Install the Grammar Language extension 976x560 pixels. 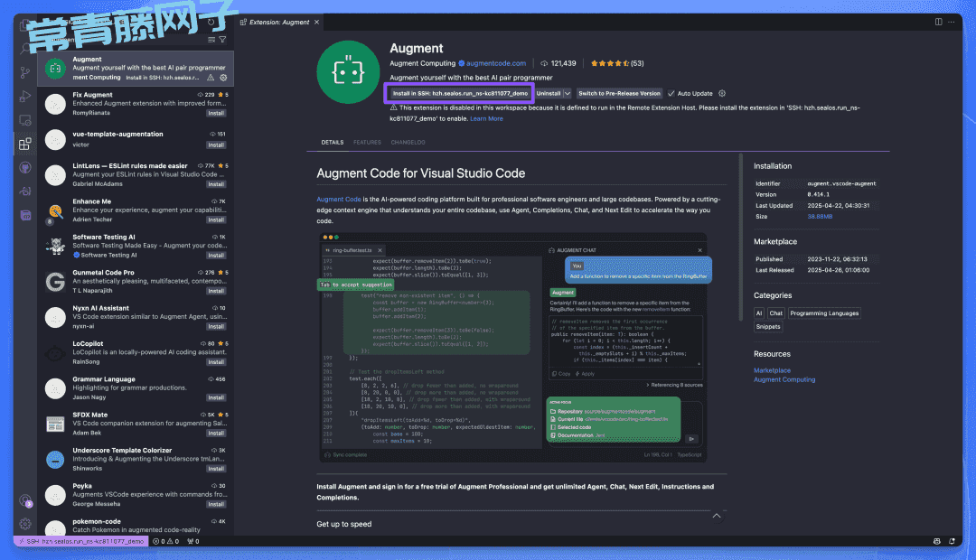pos(216,397)
